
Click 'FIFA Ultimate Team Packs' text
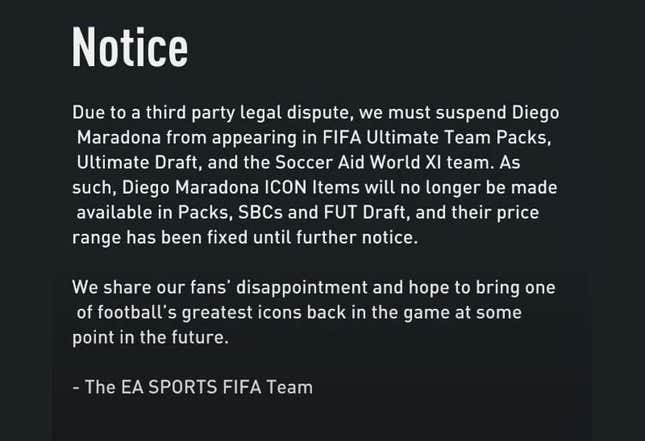(x=436, y=137)
